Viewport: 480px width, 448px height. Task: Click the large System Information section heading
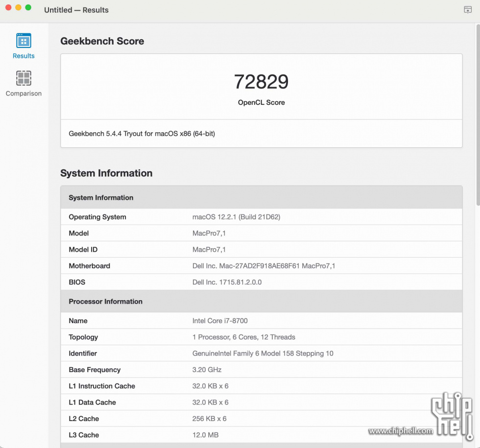click(106, 173)
